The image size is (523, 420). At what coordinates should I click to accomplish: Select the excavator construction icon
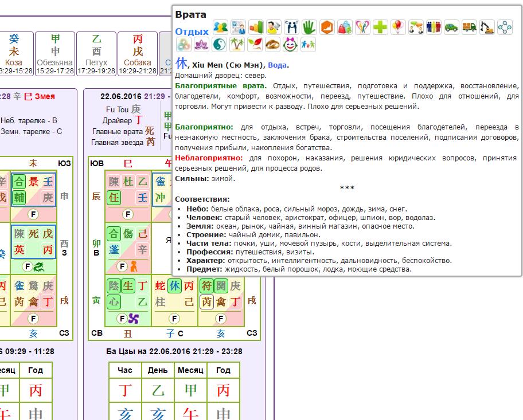pos(487,28)
